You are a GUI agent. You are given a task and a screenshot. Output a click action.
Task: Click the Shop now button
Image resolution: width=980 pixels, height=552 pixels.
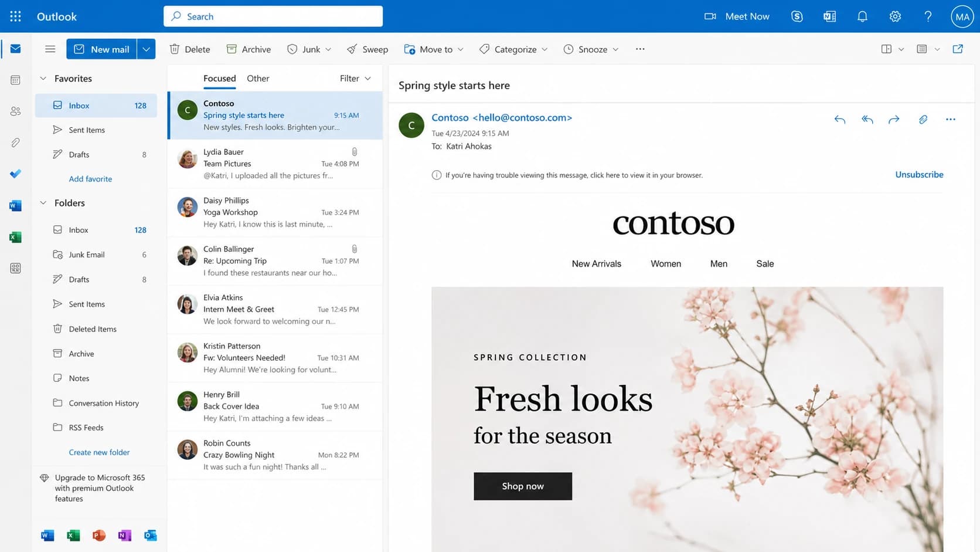click(523, 486)
